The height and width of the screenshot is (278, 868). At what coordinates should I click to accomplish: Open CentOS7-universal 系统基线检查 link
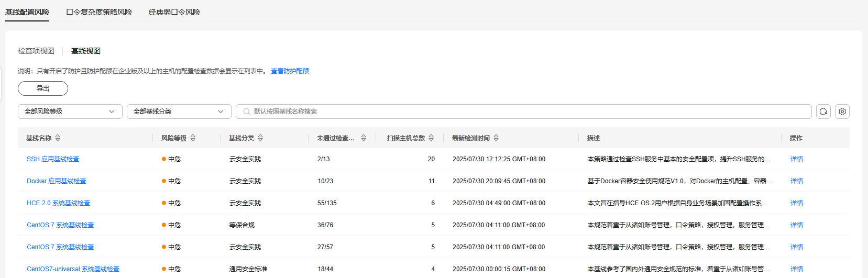tap(73, 269)
